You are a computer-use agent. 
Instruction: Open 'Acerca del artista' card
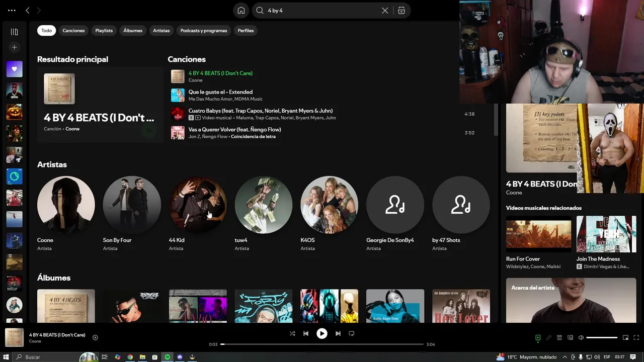(x=571, y=300)
